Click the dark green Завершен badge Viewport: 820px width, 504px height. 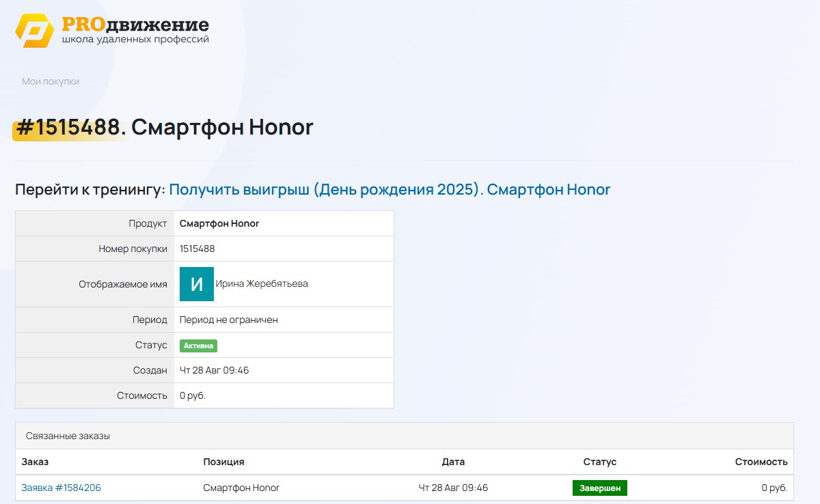(599, 488)
